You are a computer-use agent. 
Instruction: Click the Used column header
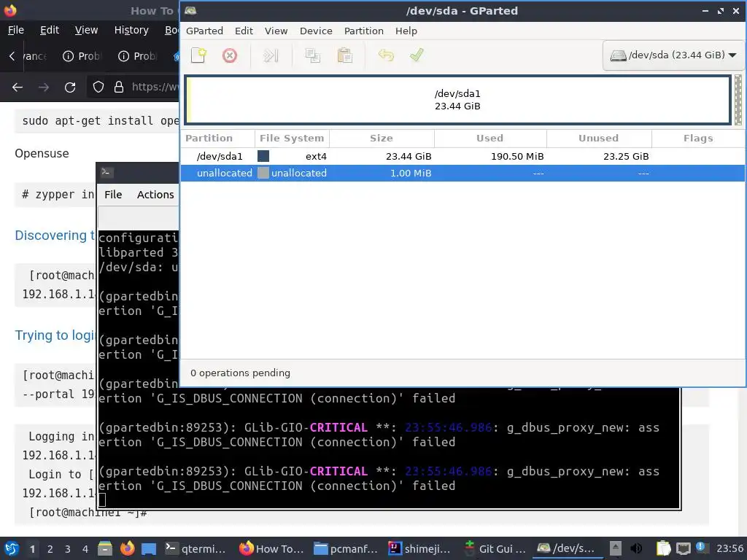click(490, 138)
